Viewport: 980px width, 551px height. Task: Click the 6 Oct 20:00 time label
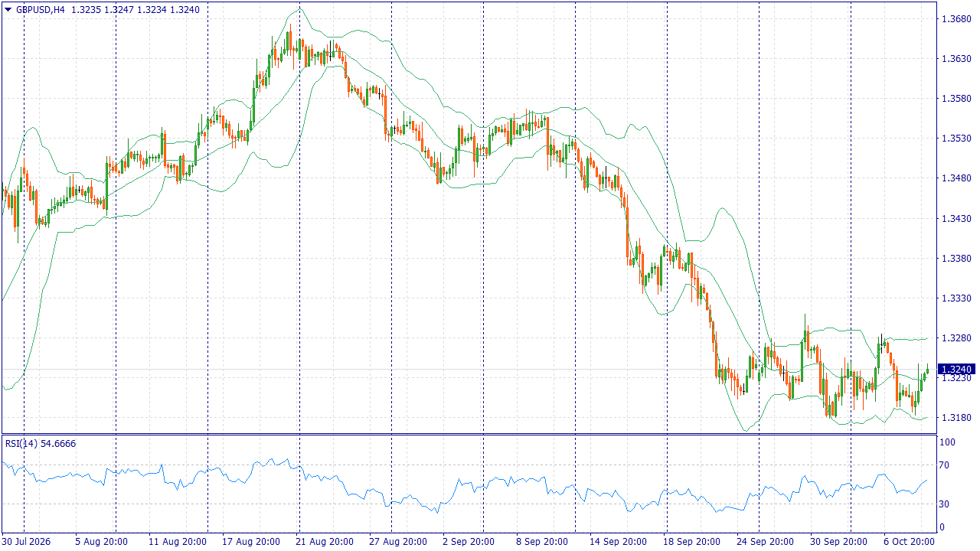(910, 541)
